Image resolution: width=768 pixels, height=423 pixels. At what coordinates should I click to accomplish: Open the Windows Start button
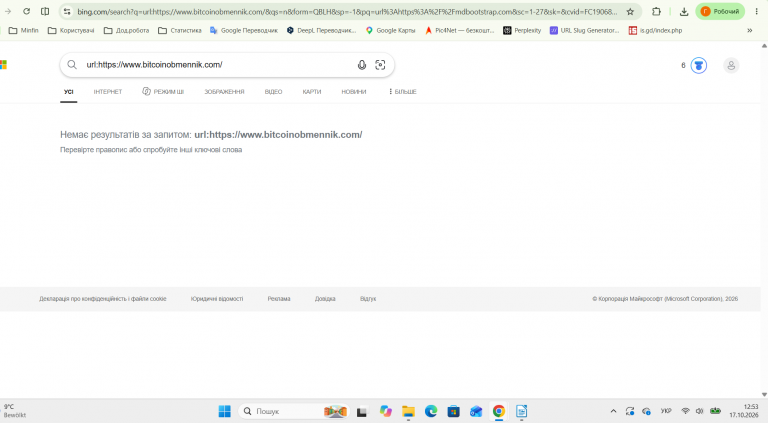(224, 411)
